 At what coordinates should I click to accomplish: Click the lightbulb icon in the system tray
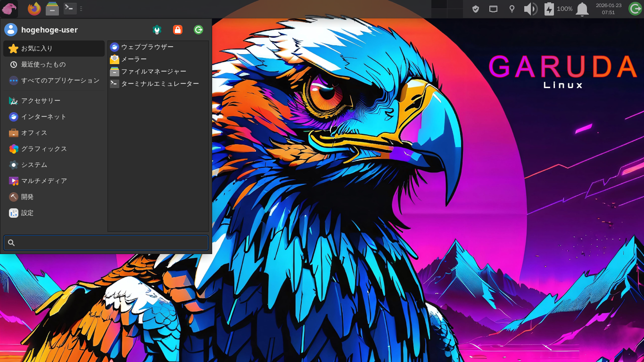512,9
